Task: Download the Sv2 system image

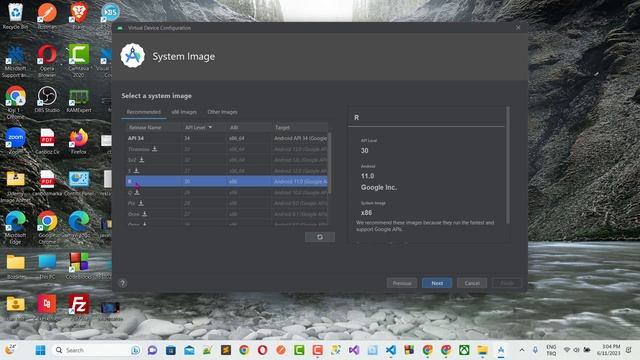Action: pos(141,160)
